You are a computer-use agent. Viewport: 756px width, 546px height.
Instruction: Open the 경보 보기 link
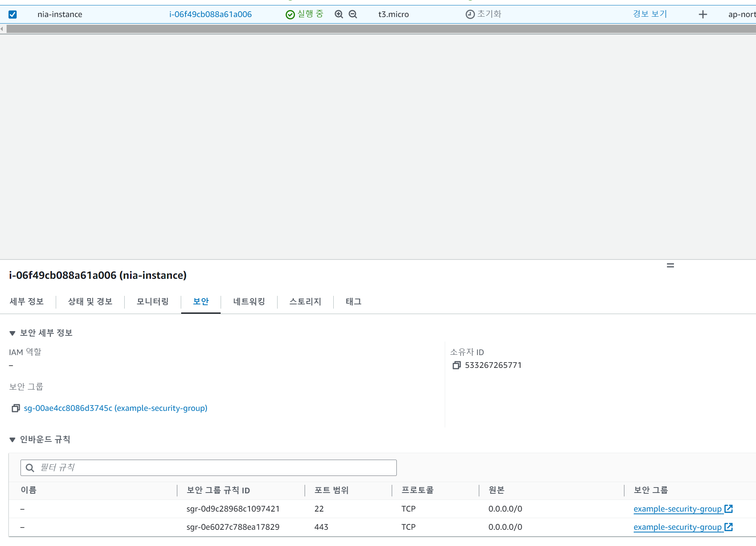pos(650,14)
